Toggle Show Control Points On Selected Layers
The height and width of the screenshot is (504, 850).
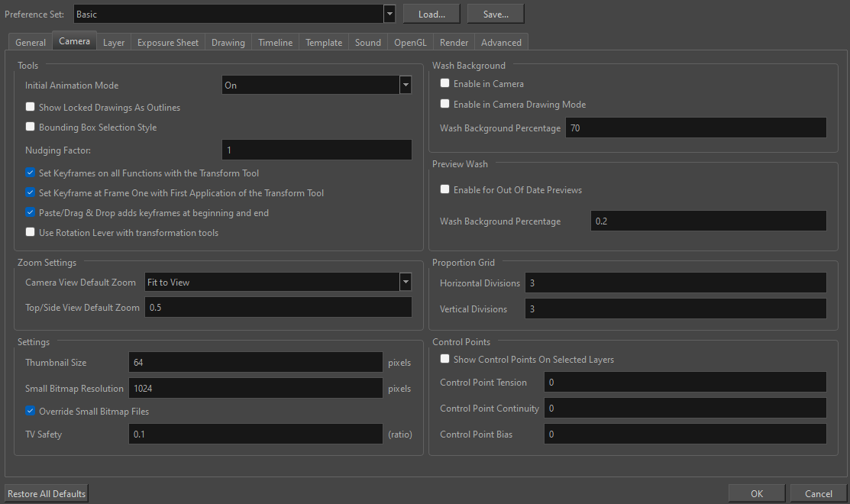(x=445, y=358)
